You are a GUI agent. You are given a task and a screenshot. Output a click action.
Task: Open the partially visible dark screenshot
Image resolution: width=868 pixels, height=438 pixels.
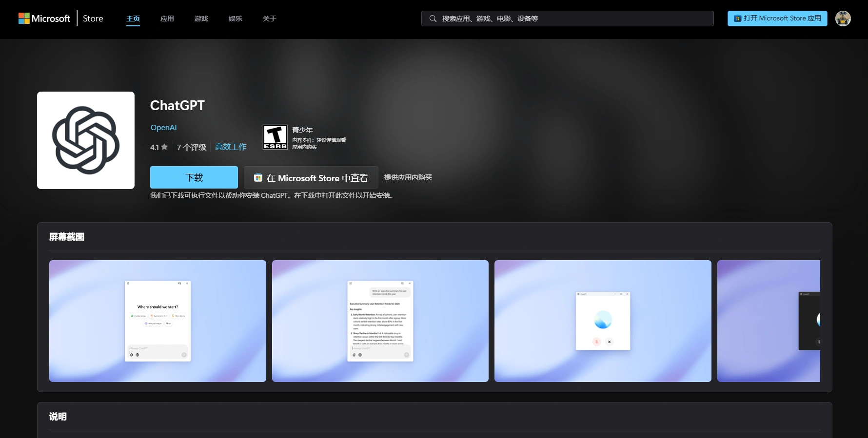pos(769,321)
